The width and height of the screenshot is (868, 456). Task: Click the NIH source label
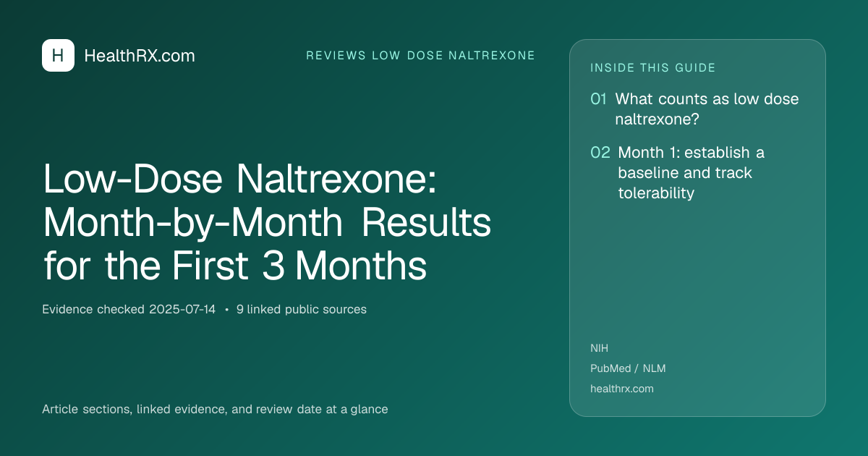pos(599,348)
